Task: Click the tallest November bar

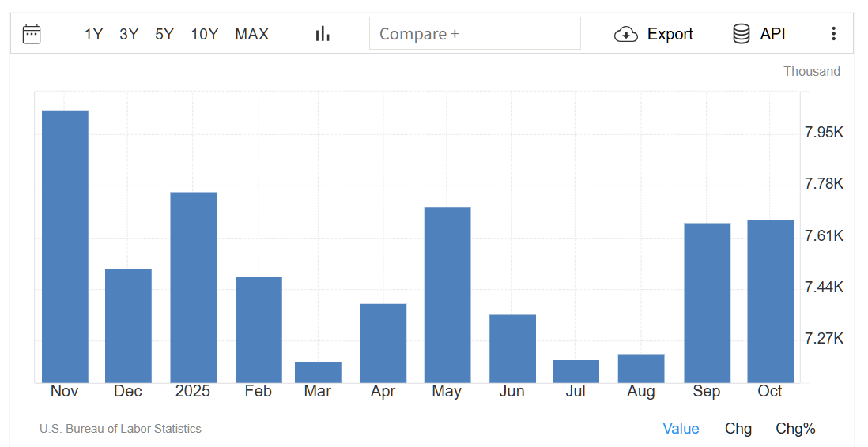Action: click(65, 245)
